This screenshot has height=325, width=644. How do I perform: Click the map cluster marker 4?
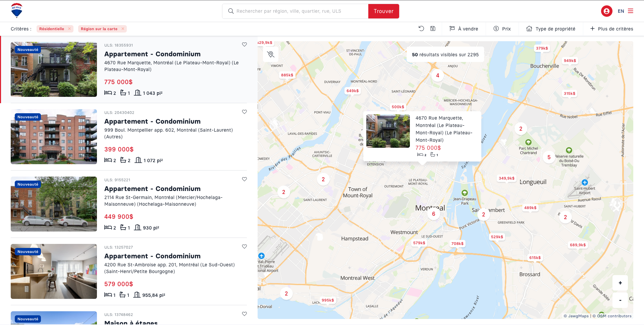(437, 75)
